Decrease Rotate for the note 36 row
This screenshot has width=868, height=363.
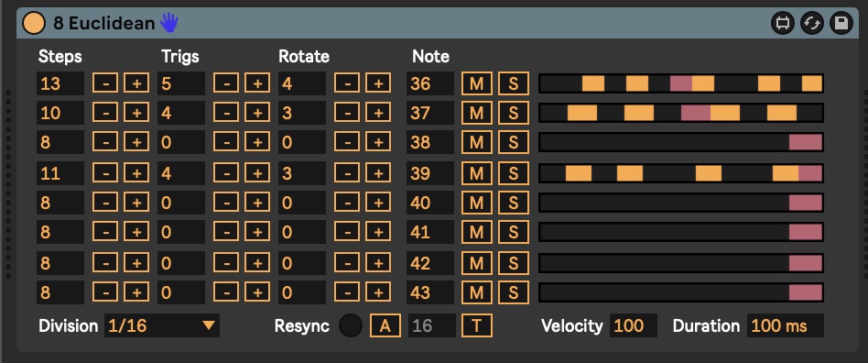pos(347,83)
